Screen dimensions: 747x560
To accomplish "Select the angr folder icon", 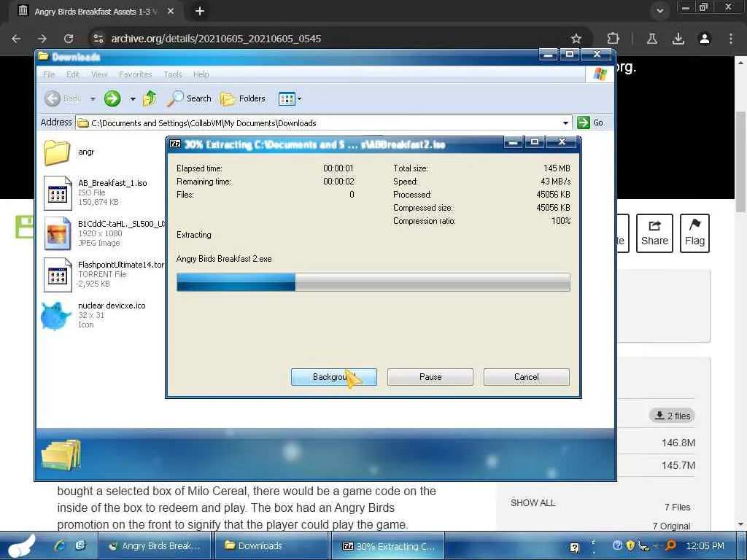I will pyautogui.click(x=57, y=152).
